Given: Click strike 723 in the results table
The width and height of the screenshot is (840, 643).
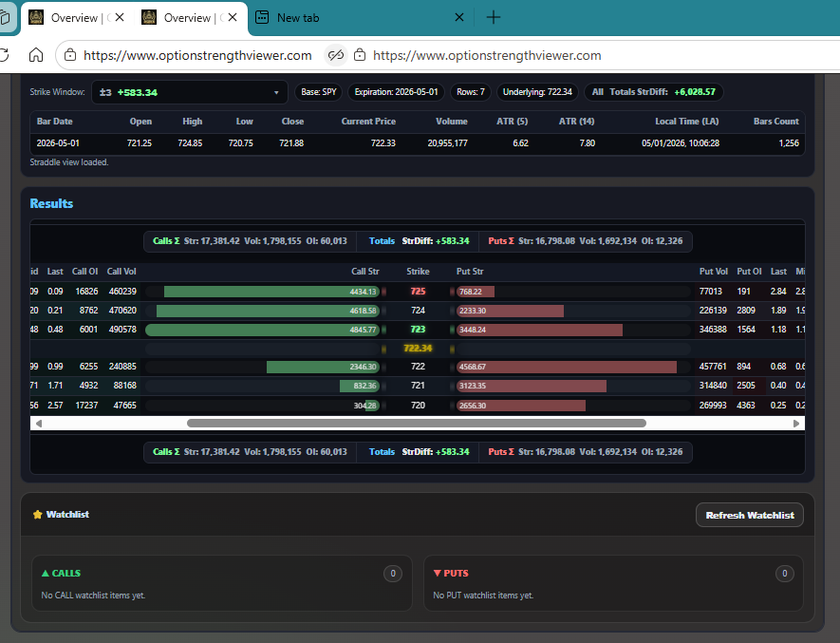Looking at the screenshot, I should pos(418,330).
